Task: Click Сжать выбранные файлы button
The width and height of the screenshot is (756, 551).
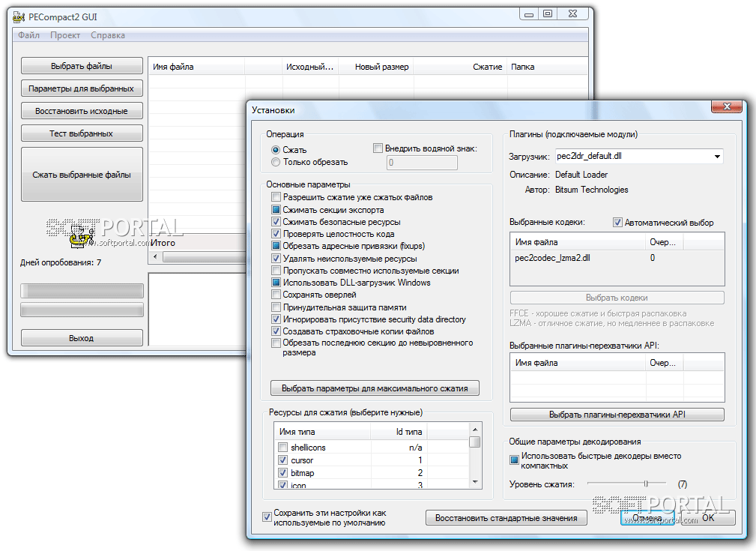Action: pos(82,175)
